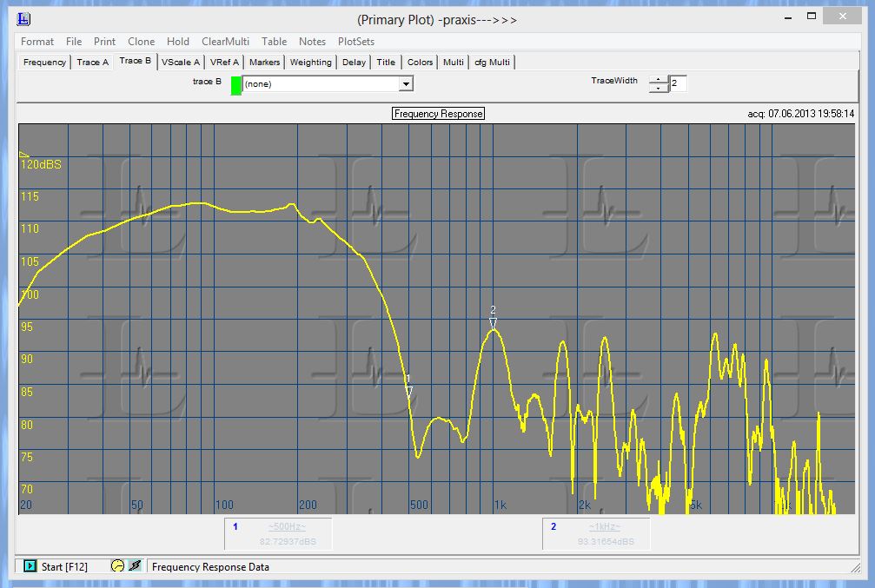Click the yellow meter gauge icon

(x=117, y=565)
